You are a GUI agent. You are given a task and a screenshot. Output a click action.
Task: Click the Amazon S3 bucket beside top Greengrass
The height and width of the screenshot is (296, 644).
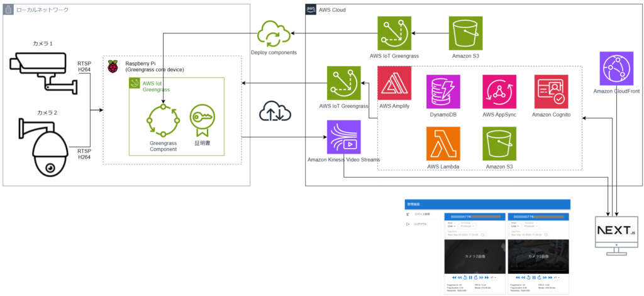coord(465,33)
